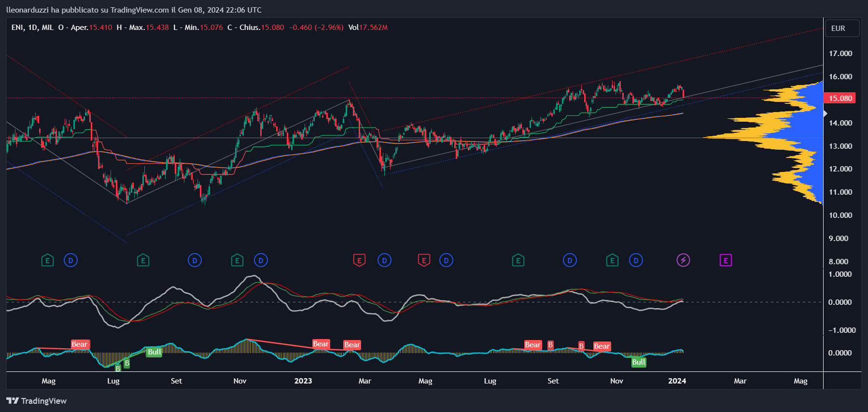The height and width of the screenshot is (412, 868).
Task: Click the ENI, 1D, MIL symbol title
Action: (x=32, y=28)
